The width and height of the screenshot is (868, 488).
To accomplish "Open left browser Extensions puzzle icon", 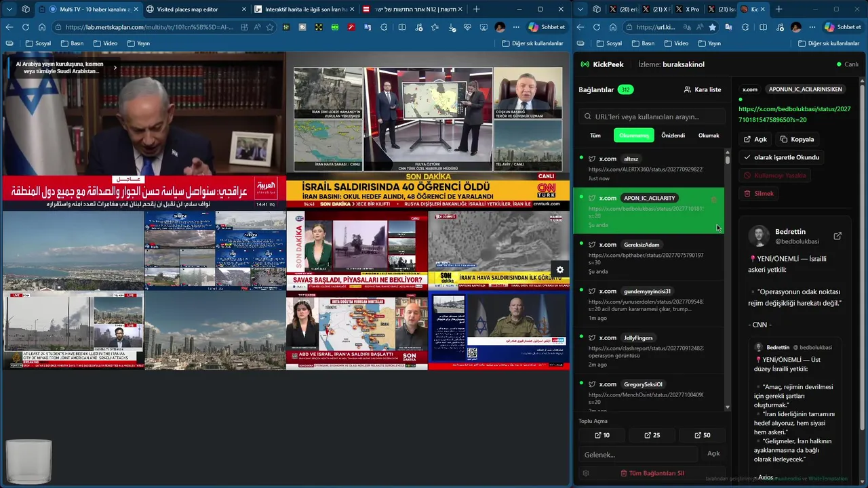I will point(385,27).
